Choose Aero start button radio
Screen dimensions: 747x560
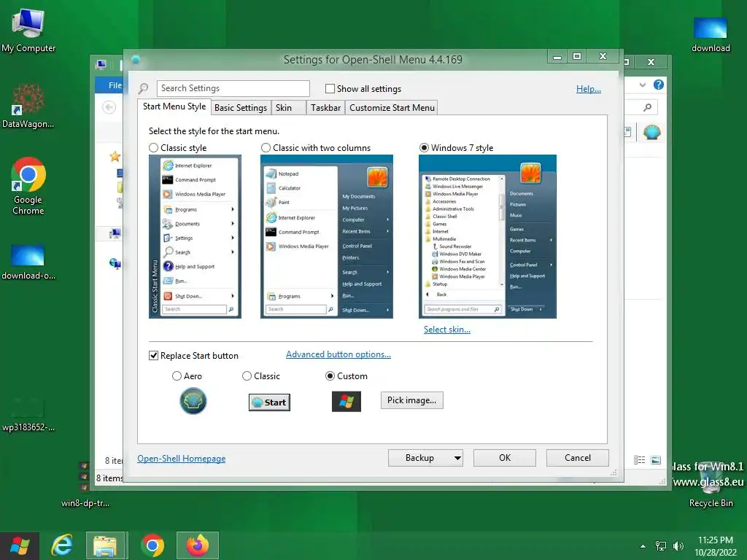coord(177,376)
